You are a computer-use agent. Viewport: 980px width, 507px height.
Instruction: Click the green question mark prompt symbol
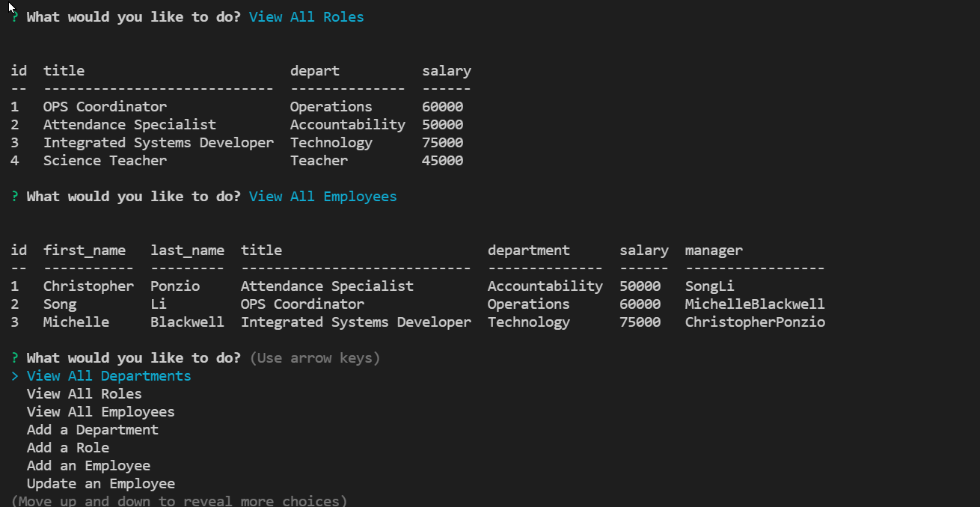pos(14,357)
